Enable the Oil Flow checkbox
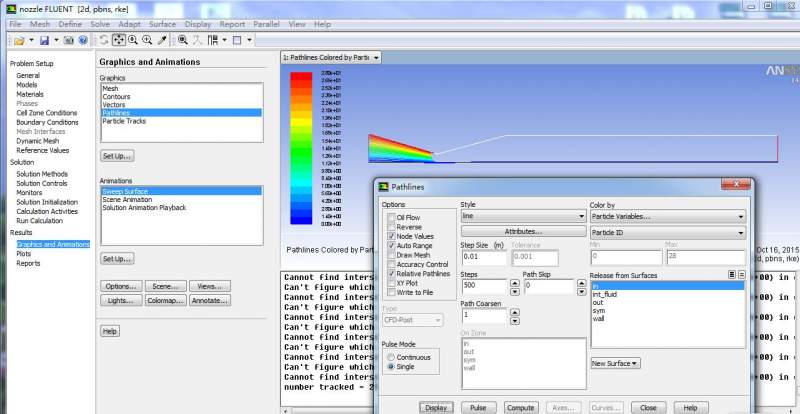Image resolution: width=800 pixels, height=414 pixels. 390,217
